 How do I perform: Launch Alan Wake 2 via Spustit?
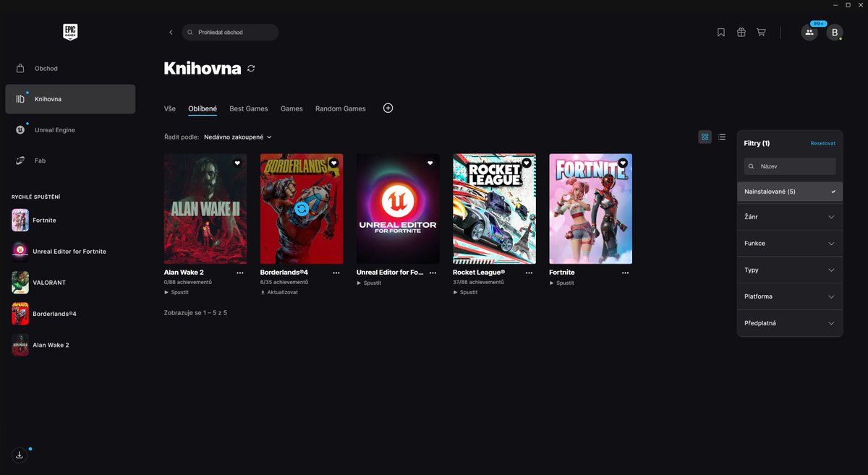tap(176, 293)
